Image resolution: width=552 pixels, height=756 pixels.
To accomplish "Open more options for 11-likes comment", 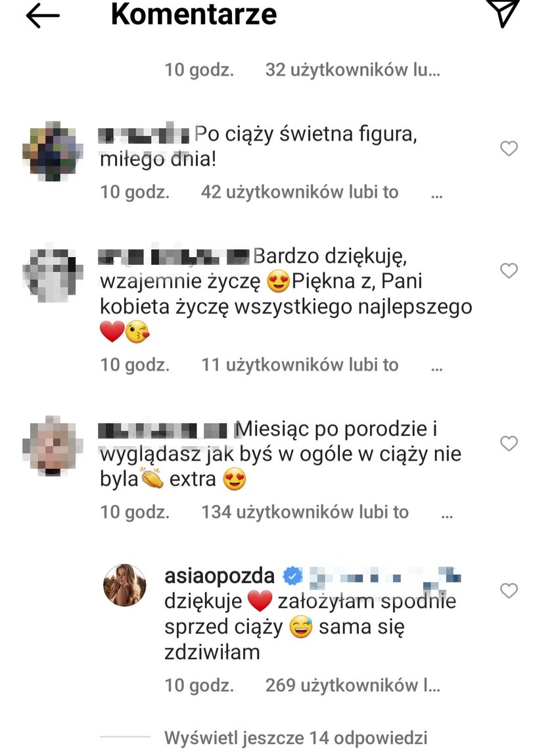I will click(x=437, y=368).
